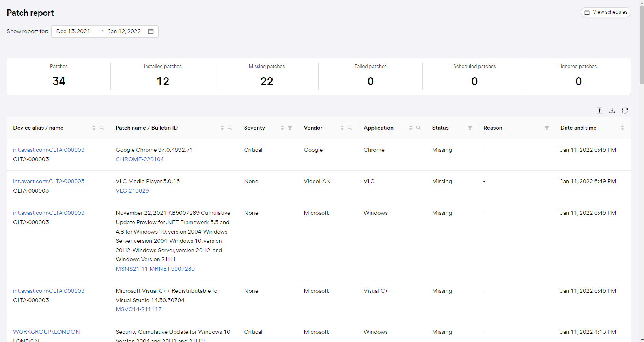Click the Patch report heading
The image size is (644, 342).
click(x=30, y=13)
